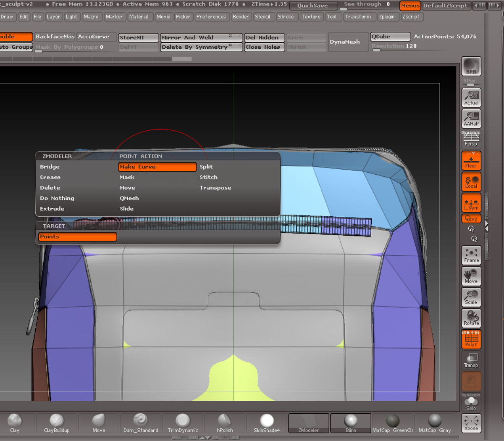Choose the TrimDynamic brush

coord(183,423)
